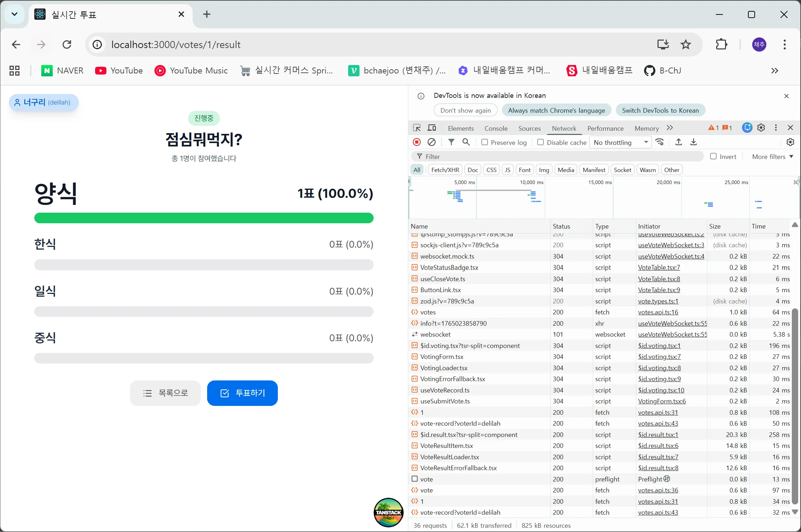Click the 투표하기 button

pyautogui.click(x=242, y=393)
